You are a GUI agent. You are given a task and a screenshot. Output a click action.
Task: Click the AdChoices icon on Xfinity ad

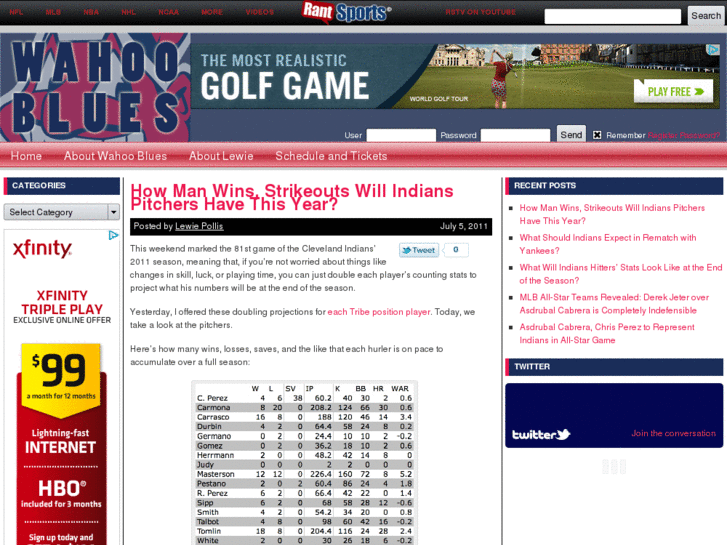[x=114, y=235]
